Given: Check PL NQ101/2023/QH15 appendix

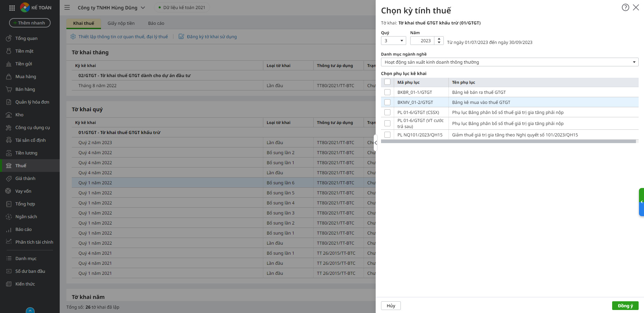Looking at the screenshot, I should pos(387,135).
